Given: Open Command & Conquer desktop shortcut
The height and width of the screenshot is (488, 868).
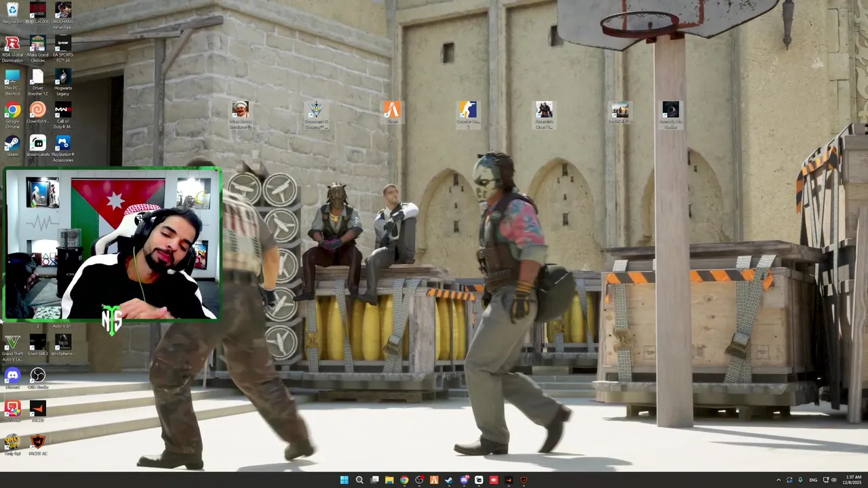Looking at the screenshot, I should 316,115.
